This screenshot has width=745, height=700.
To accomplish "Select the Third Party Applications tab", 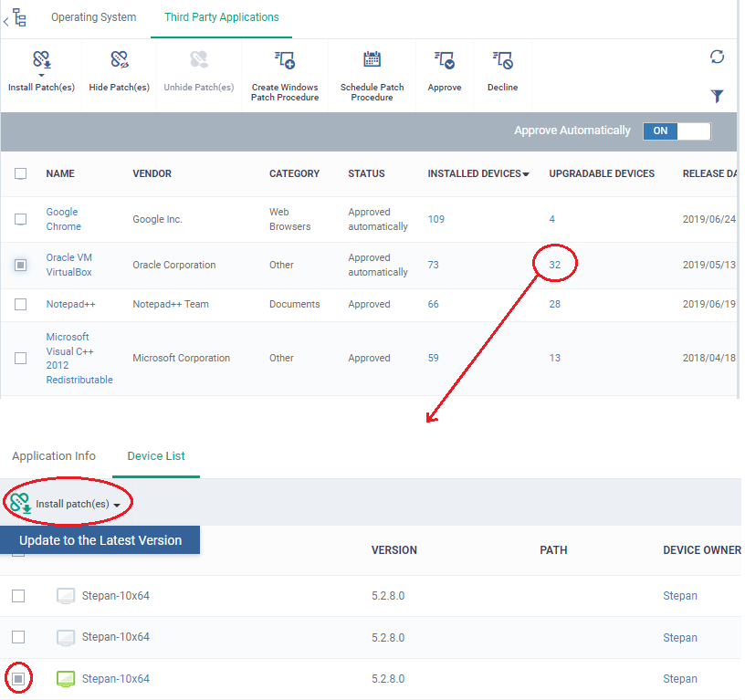I will tap(222, 17).
